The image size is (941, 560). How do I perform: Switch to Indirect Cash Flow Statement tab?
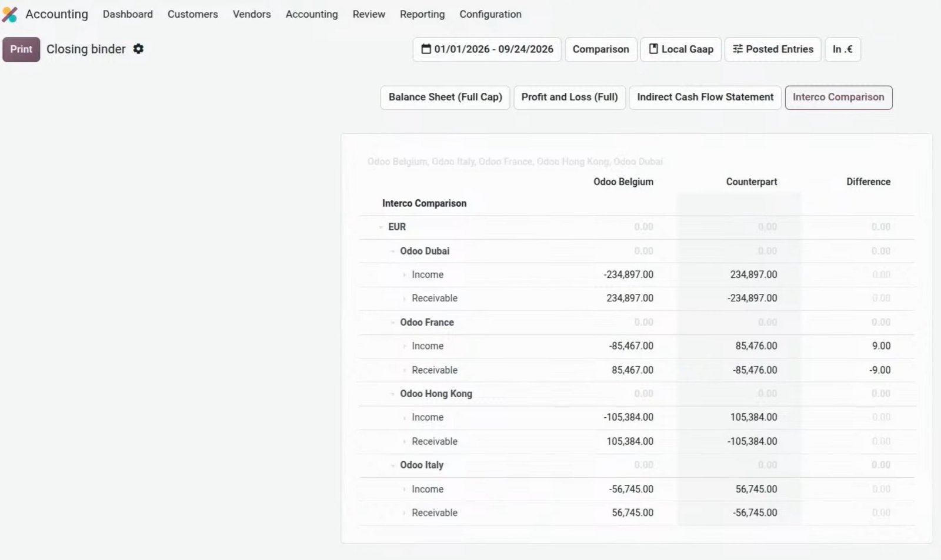pos(705,97)
